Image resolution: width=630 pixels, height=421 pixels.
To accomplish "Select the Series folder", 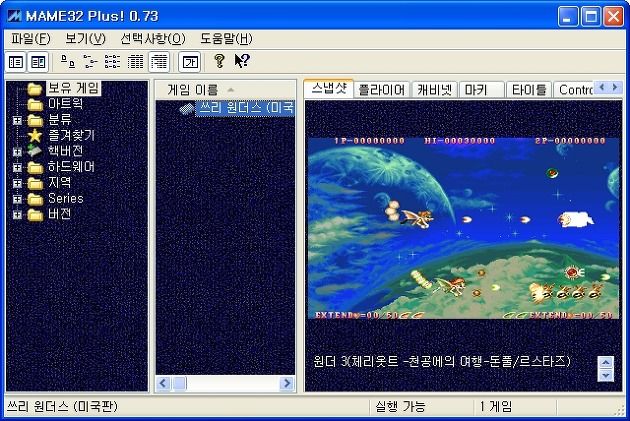I will coord(65,198).
